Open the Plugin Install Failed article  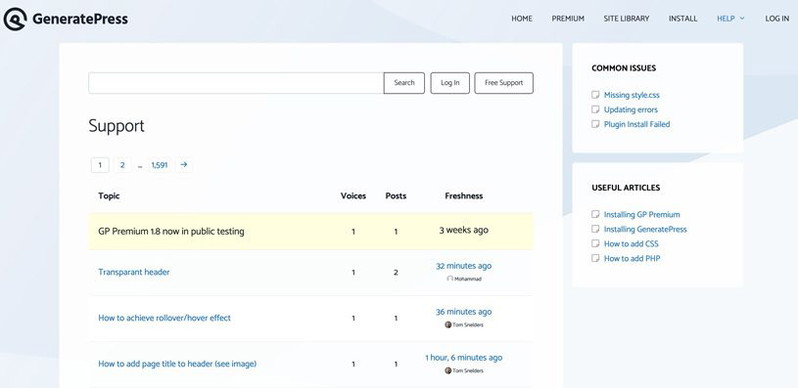click(x=637, y=124)
